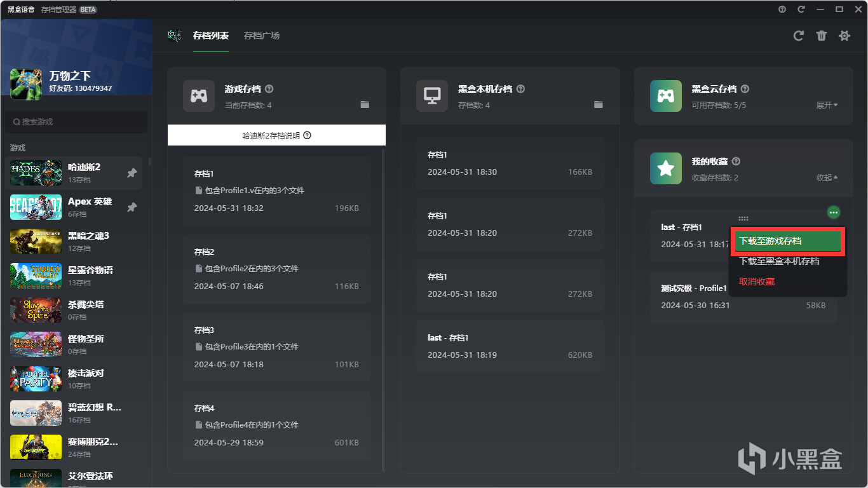
Task: Select 揍击派对 in game list
Action: tap(74, 379)
